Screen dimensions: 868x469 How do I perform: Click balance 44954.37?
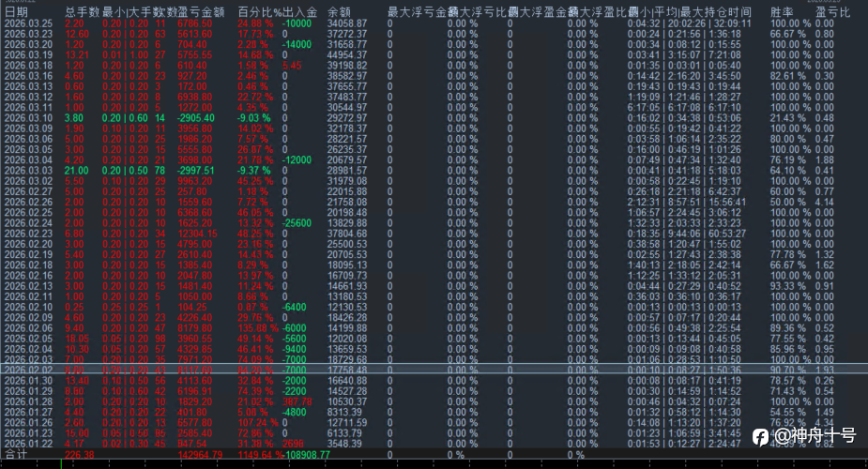coord(346,55)
